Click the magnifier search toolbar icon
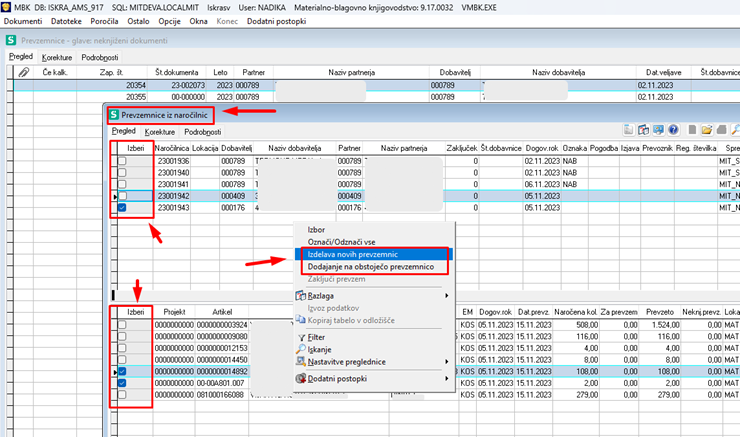Image resolution: width=740 pixels, height=437 pixels. pos(735,129)
